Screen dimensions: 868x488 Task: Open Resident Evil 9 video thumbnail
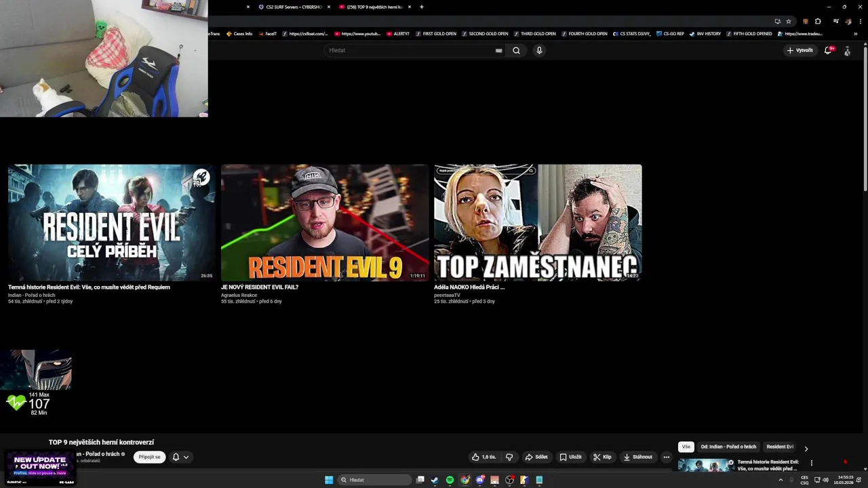click(324, 222)
